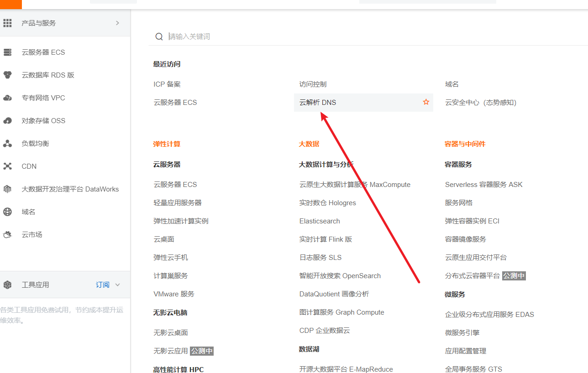Screen dimensions: 588x373
Task: Click the products and services grid icon
Action: [7, 23]
